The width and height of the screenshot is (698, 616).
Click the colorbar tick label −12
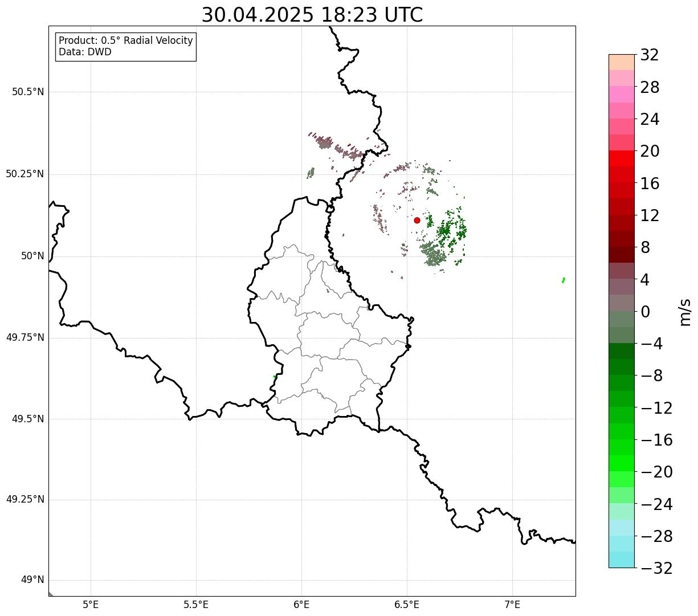point(656,408)
